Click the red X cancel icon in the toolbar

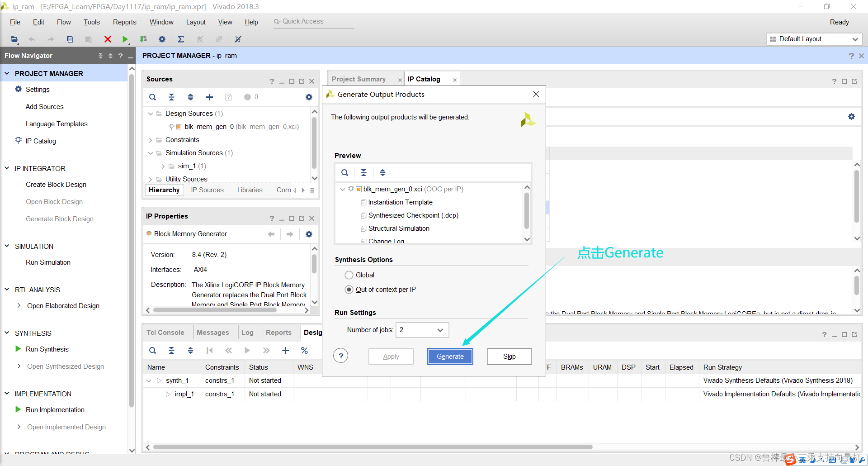(x=108, y=39)
